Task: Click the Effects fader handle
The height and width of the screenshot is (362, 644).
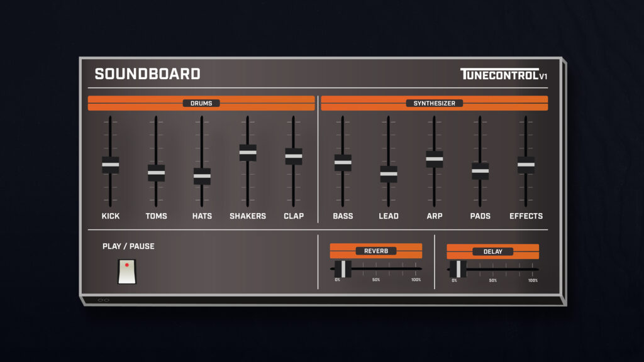Action: (x=526, y=165)
